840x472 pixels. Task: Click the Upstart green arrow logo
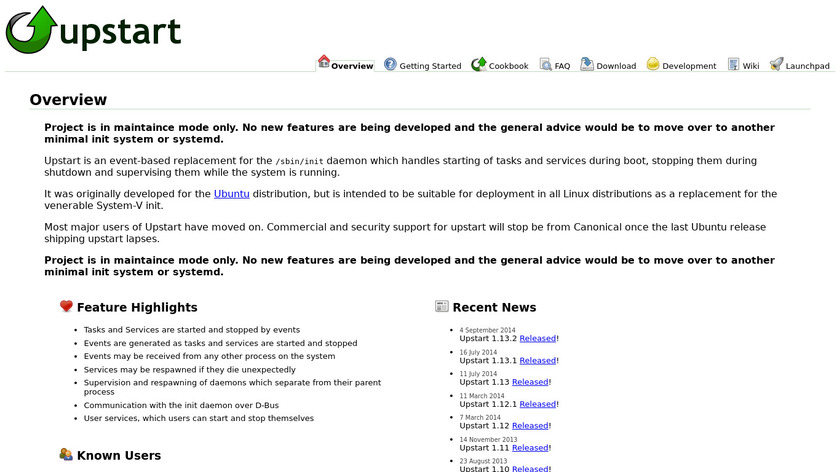pyautogui.click(x=31, y=30)
